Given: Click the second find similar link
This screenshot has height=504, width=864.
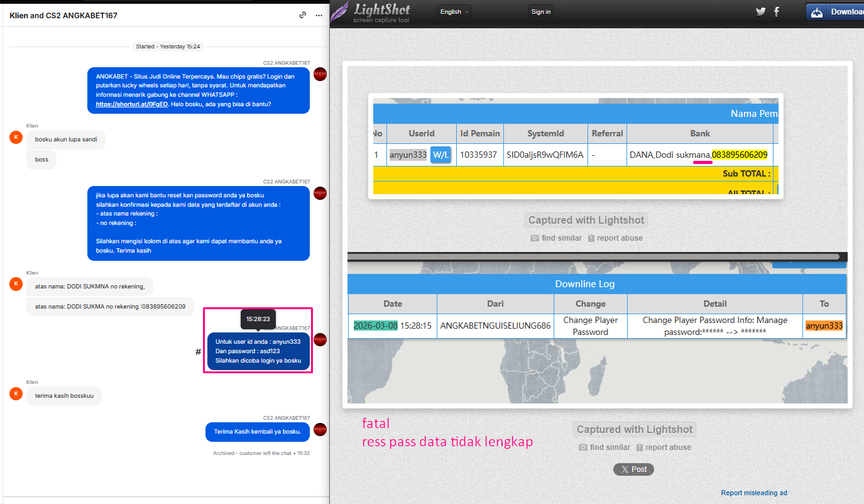Looking at the screenshot, I should 603,447.
